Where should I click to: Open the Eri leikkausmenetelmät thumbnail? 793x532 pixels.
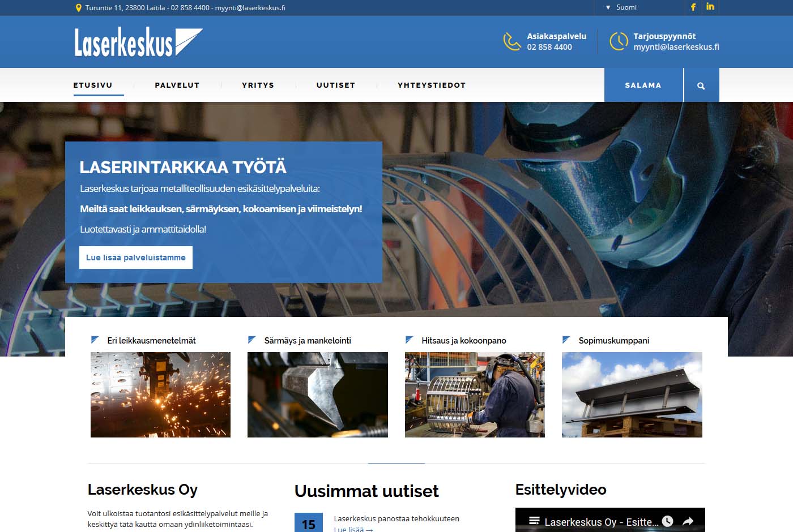(x=160, y=394)
